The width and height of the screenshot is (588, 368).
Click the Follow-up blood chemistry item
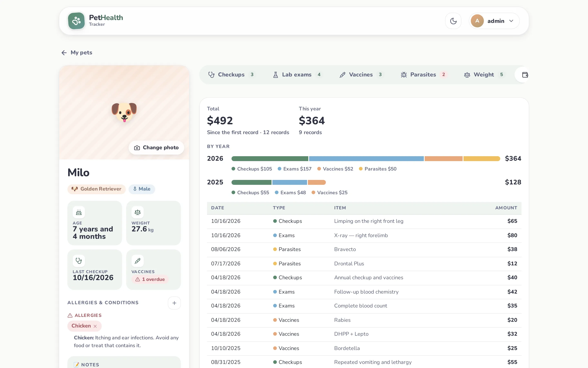pos(366,292)
